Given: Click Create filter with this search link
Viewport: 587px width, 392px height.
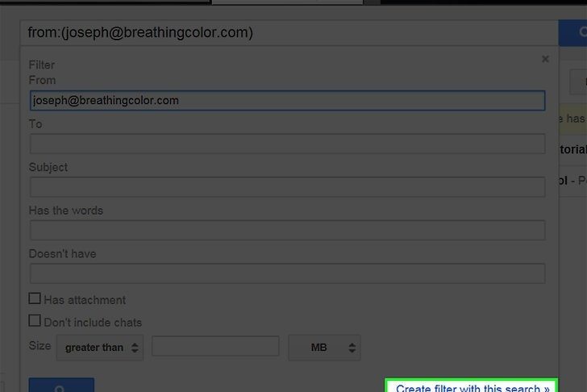Looking at the screenshot, I should tap(473, 387).
